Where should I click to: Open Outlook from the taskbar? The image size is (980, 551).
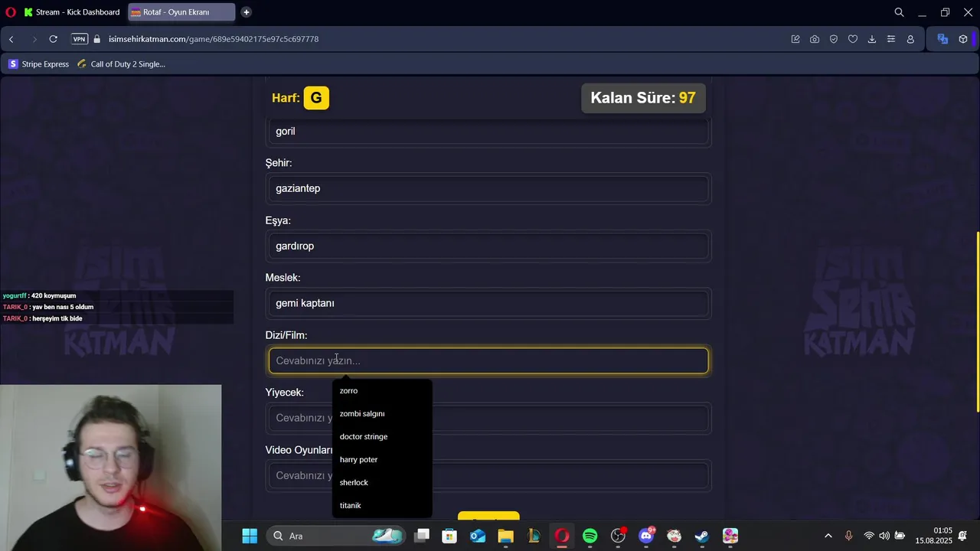[478, 536]
